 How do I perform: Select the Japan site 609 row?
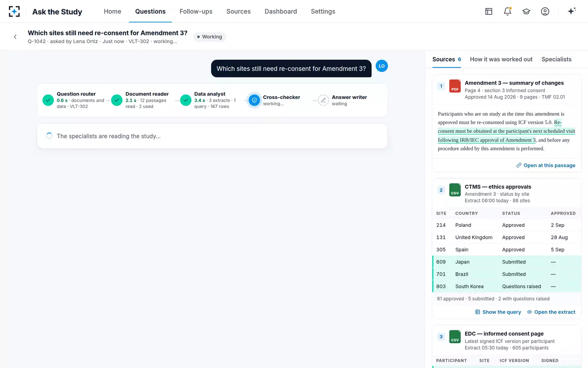click(507, 262)
